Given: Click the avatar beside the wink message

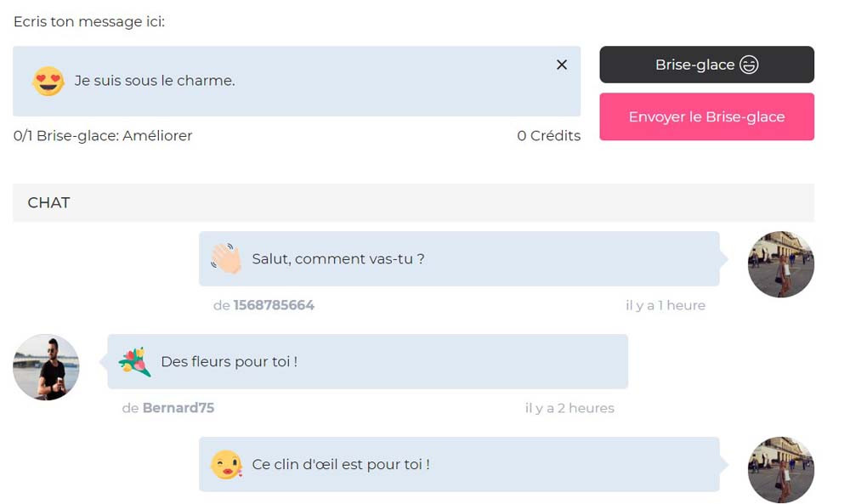Looking at the screenshot, I should 780,469.
